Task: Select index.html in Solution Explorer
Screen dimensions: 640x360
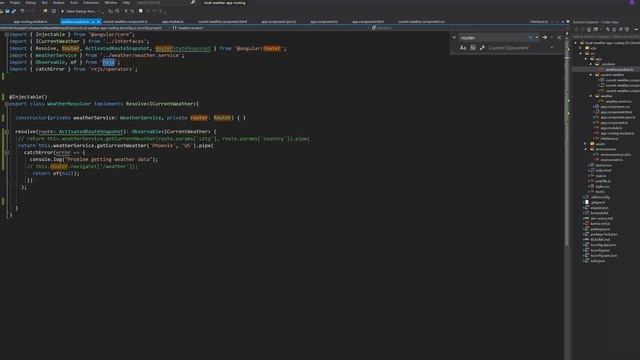Action: point(604,171)
